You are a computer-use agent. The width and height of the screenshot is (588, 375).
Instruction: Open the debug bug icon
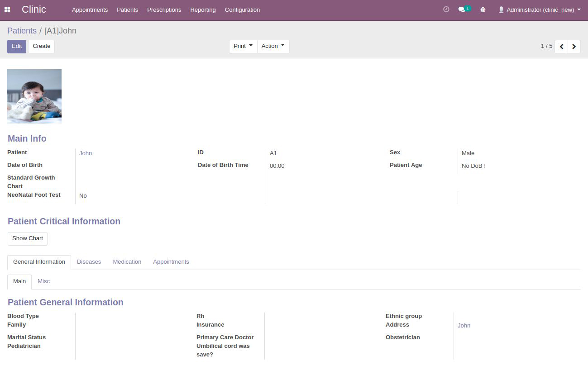(x=483, y=9)
